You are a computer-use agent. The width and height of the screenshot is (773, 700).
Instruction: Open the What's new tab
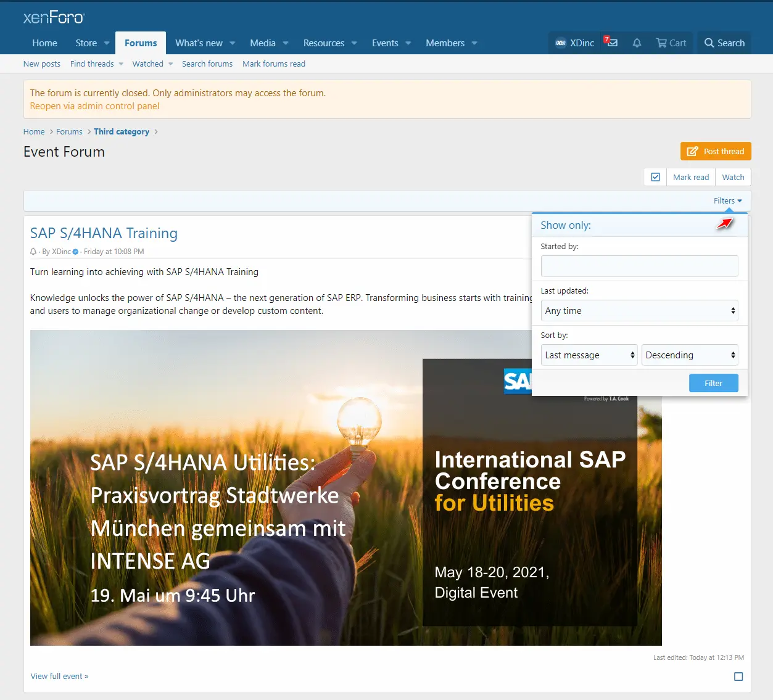coord(199,43)
